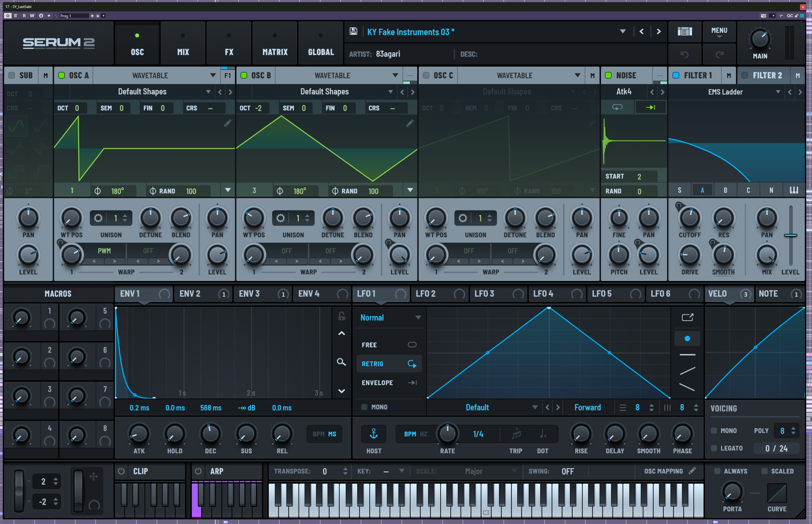
Task: Switch to the MATRIX tab
Action: tap(275, 44)
